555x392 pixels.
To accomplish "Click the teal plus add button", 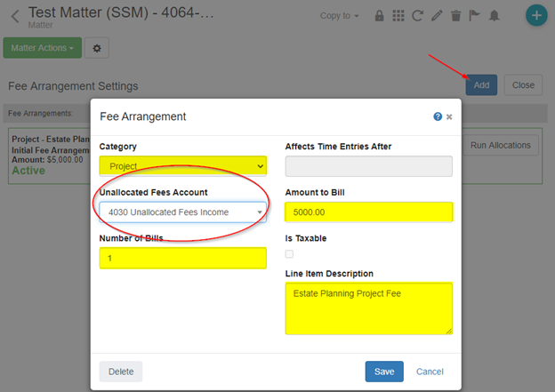I will click(x=536, y=15).
